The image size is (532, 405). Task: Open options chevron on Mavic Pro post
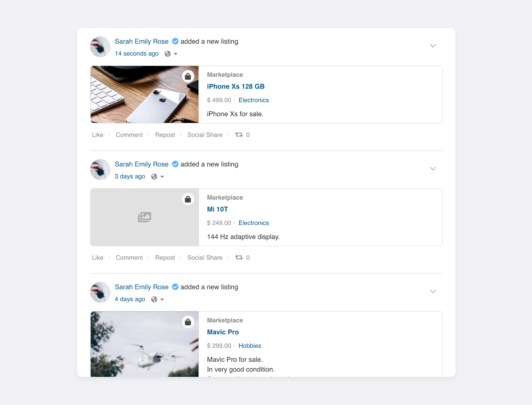click(x=433, y=291)
